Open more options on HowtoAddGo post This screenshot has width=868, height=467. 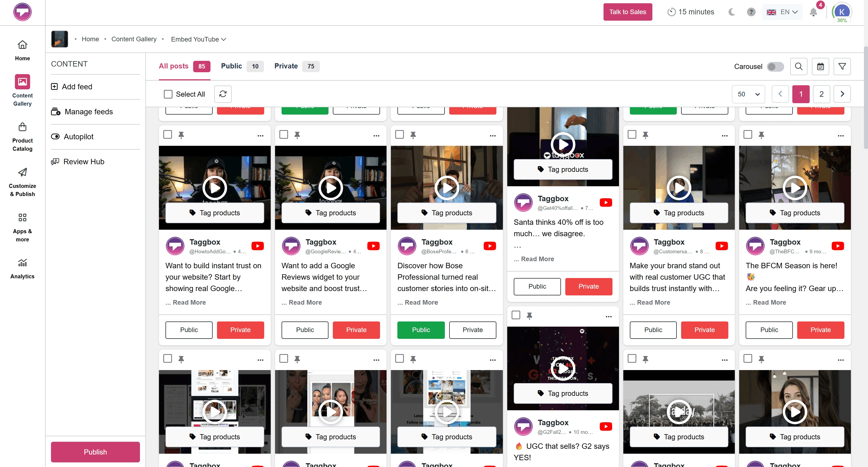click(x=260, y=135)
